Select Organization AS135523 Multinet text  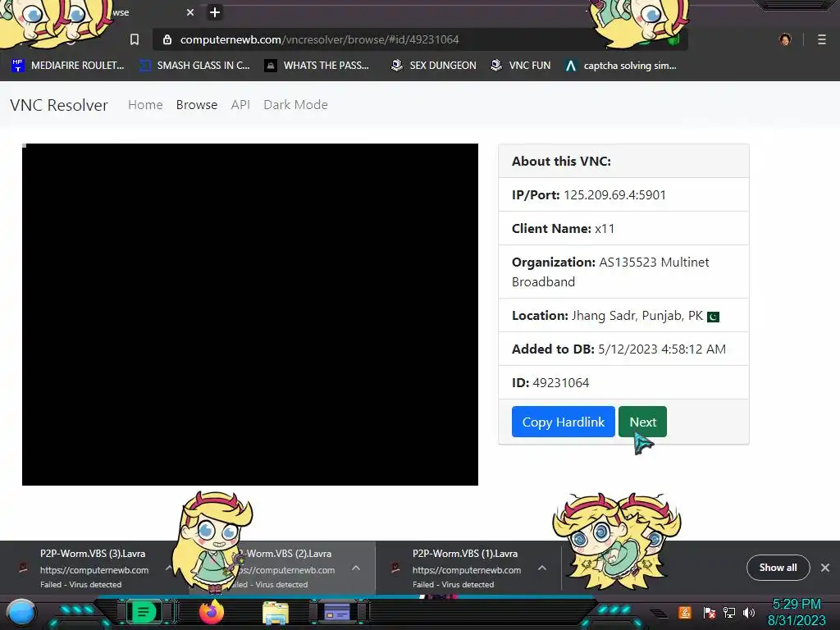tap(610, 272)
